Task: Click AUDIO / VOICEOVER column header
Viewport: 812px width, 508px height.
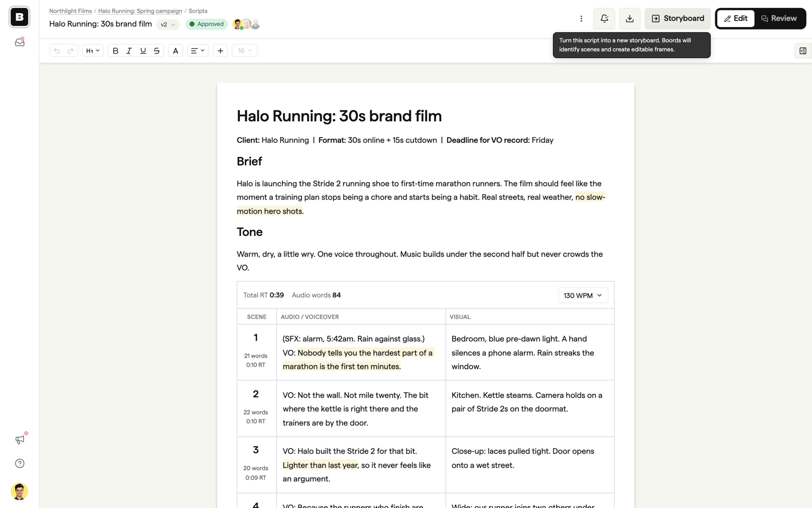Action: [310, 317]
